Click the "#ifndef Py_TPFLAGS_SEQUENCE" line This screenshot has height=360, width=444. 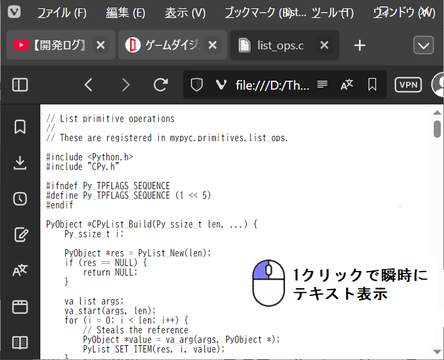point(108,186)
